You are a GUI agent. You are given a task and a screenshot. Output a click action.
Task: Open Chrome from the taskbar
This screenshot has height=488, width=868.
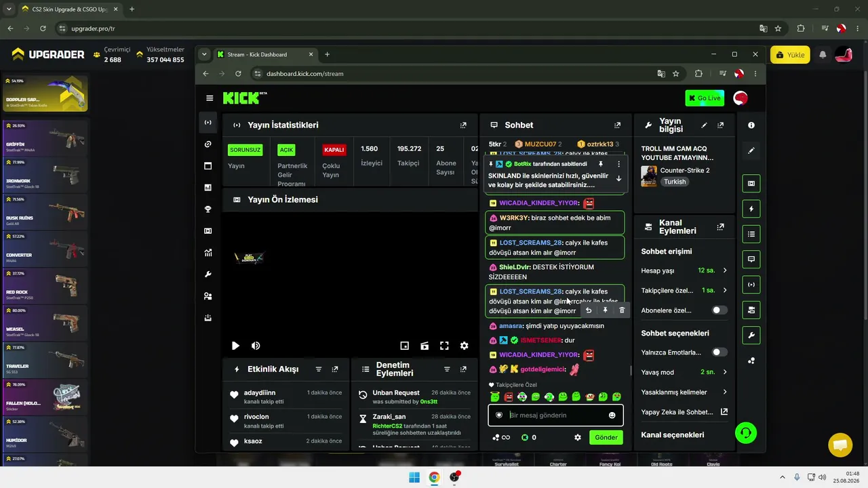point(434,477)
